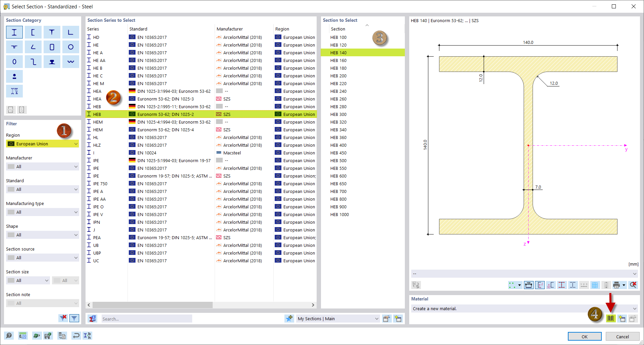This screenshot has width=644, height=345.
Task: Undo last change with the arrow icon
Action: (x=76, y=336)
